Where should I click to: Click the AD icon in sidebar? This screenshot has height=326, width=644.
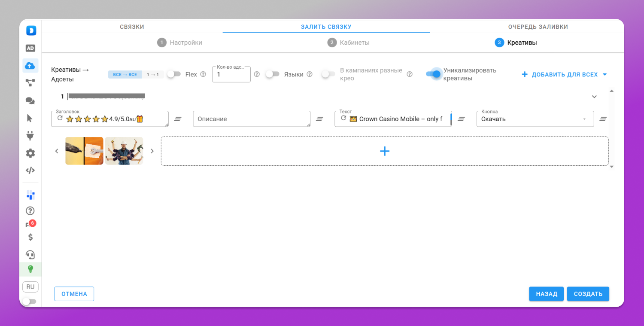click(x=30, y=48)
